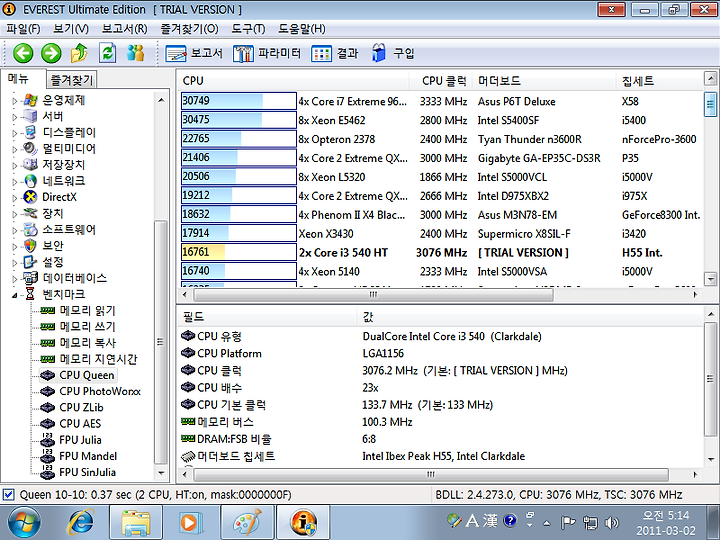Open the 도움말(H) menu
Viewport: 720px width, 540px height.
pos(302,29)
